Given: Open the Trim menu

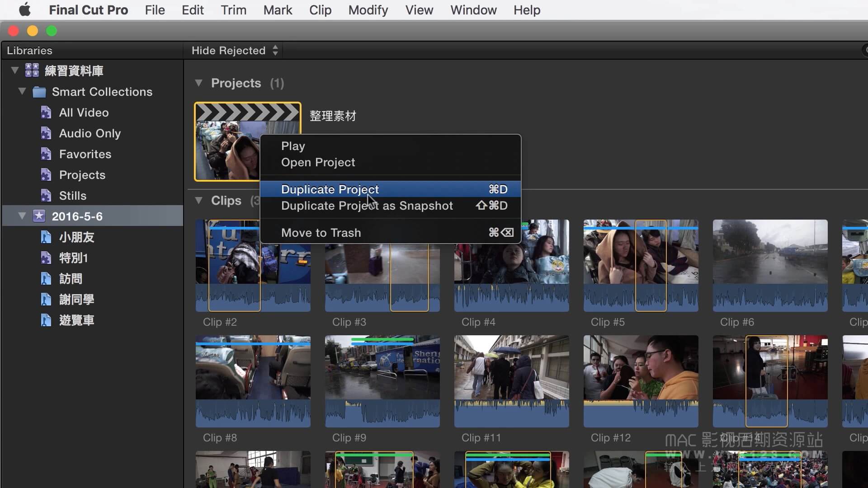Looking at the screenshot, I should coord(233,10).
